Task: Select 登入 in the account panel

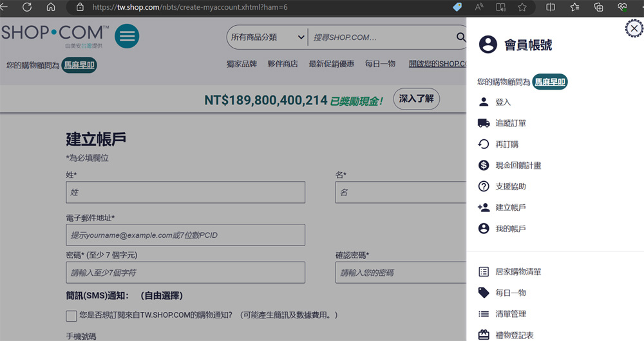Action: pos(503,102)
